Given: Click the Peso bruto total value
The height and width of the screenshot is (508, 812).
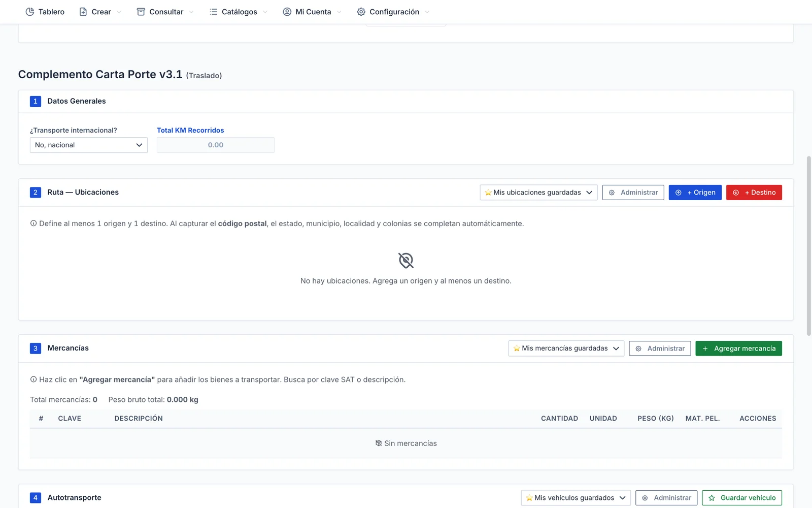Looking at the screenshot, I should 183,400.
